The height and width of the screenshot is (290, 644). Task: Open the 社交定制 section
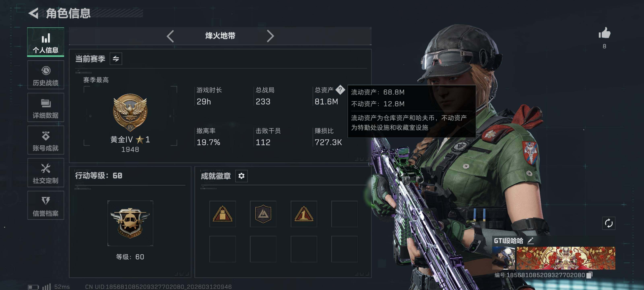point(46,173)
